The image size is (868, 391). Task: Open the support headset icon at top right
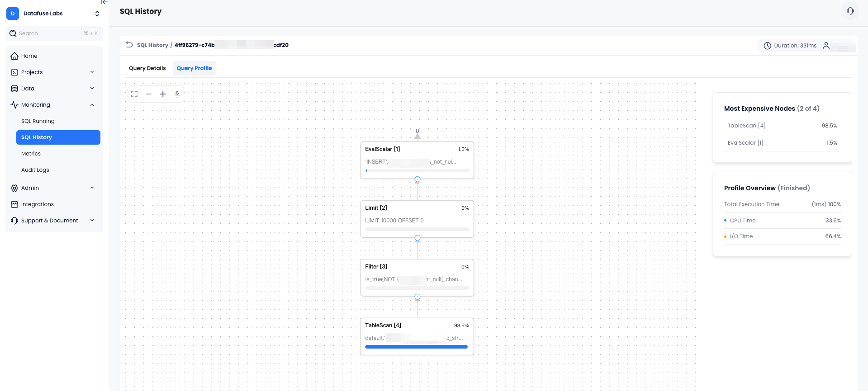click(850, 11)
